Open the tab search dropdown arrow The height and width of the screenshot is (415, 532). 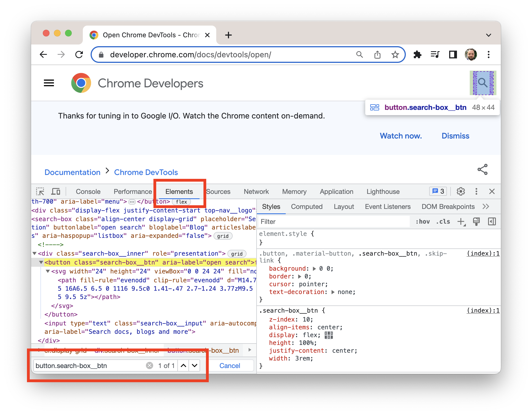tap(488, 35)
